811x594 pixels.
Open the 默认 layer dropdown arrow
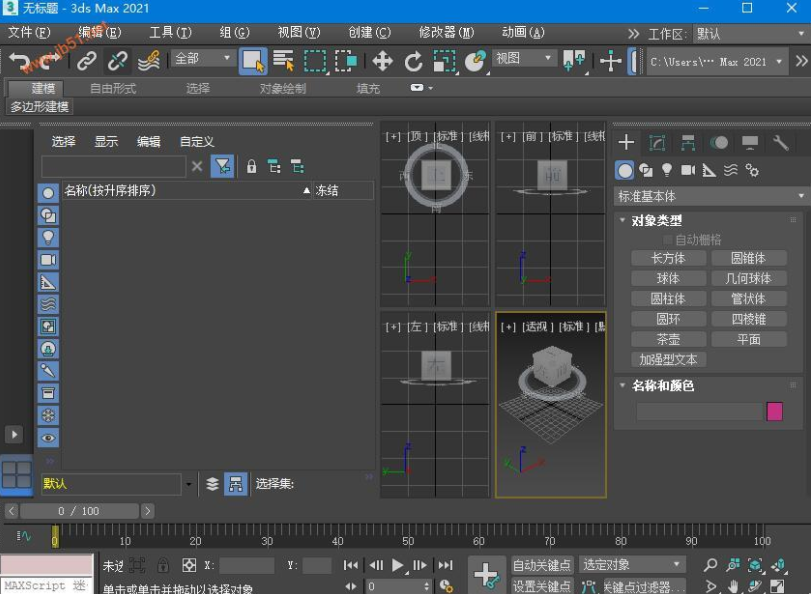click(189, 484)
